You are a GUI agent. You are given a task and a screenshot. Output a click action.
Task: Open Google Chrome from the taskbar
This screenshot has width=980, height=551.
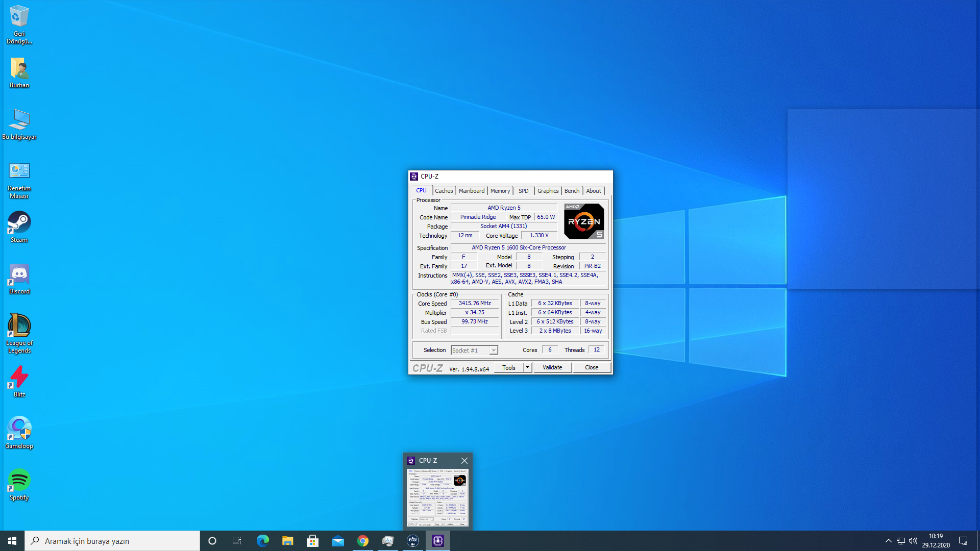coord(362,541)
